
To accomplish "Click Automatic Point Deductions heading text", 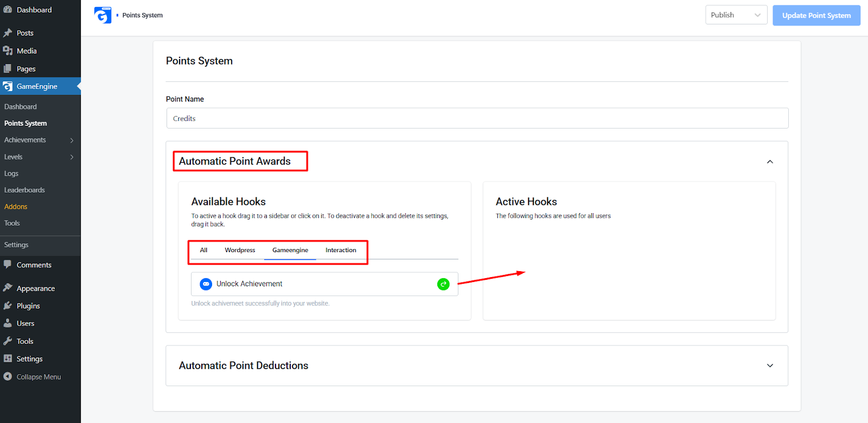I will pyautogui.click(x=244, y=366).
